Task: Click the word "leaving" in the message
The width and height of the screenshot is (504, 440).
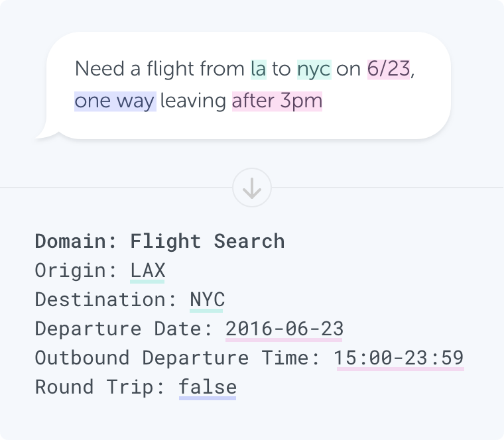Action: 193,101
